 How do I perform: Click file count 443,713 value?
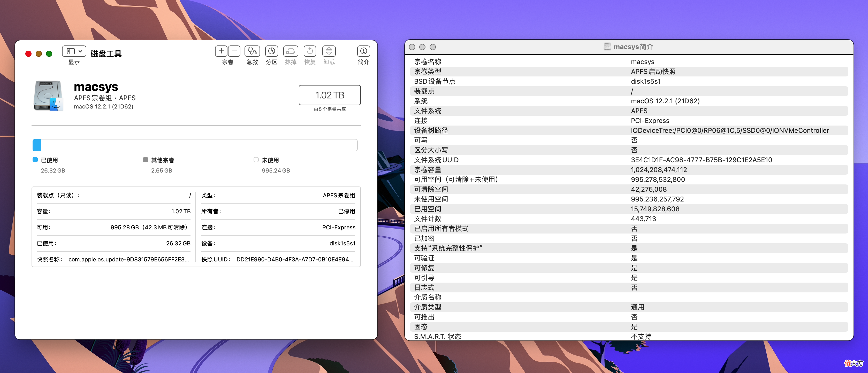point(643,219)
